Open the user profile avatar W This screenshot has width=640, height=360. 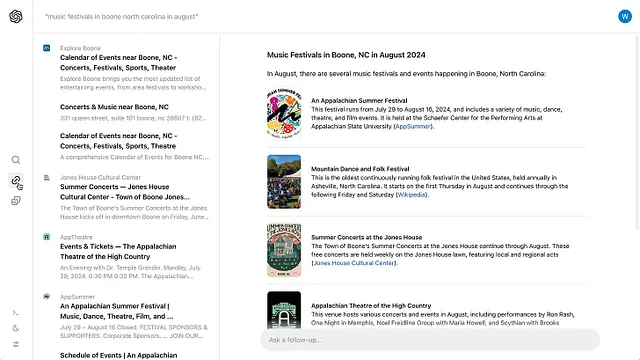click(x=624, y=16)
